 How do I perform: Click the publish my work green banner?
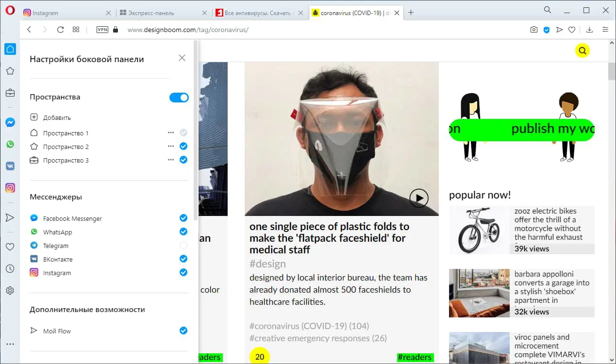click(x=522, y=129)
